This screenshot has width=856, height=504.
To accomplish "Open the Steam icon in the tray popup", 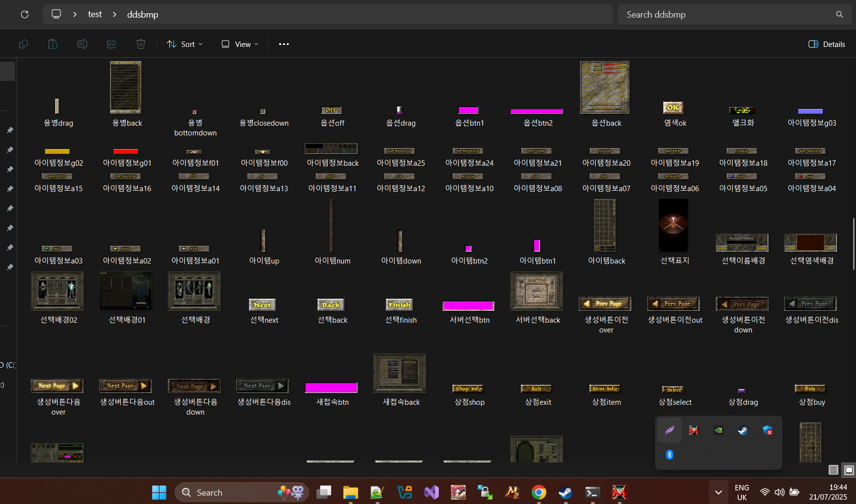I will 743,430.
